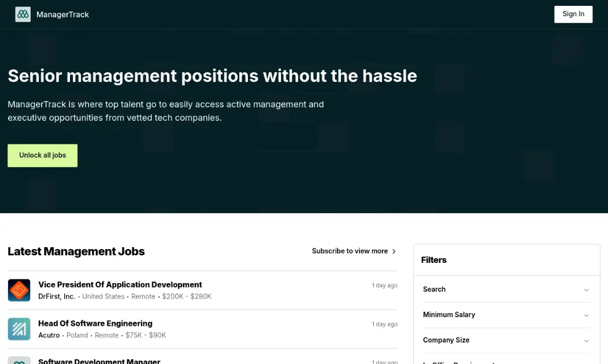Click the chevron beside the Search filter

[x=587, y=290]
